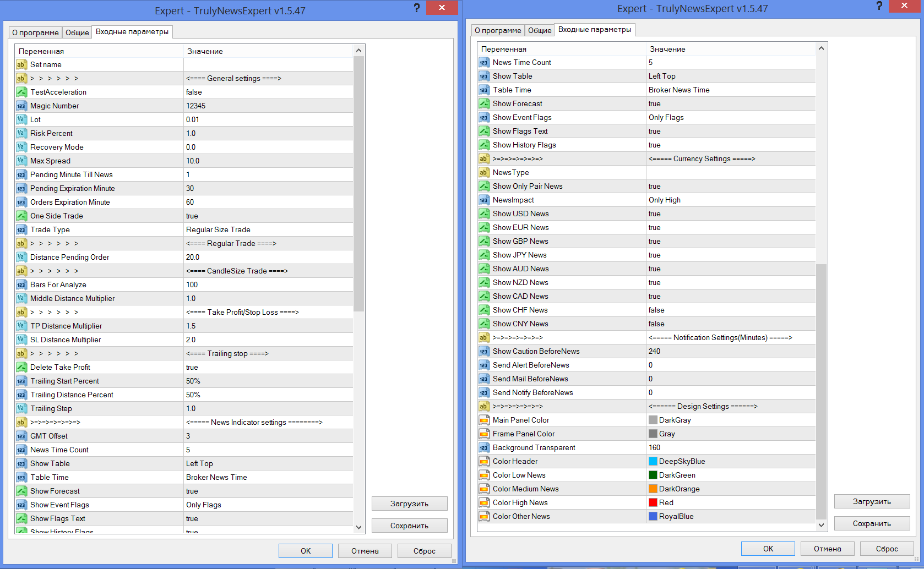Viewport: 924px width, 569px height.
Task: Click the icon beside Risk Percent
Action: click(21, 133)
